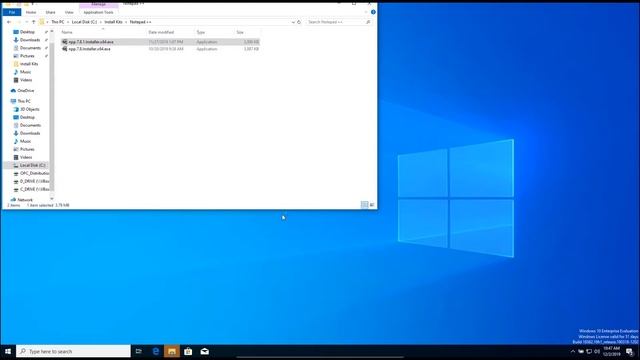This screenshot has width=640, height=360.
Task: Open Videos under This PC
Action: click(26, 157)
